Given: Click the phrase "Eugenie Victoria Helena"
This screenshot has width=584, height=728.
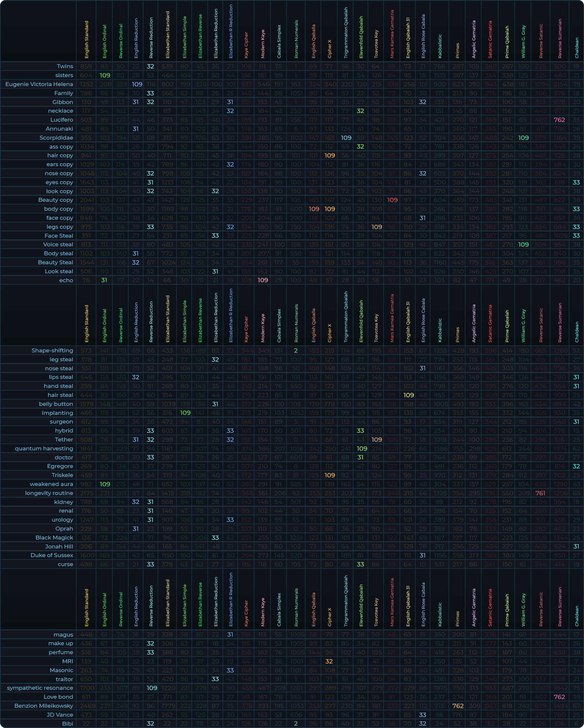Looking at the screenshot, I should (39, 84).
